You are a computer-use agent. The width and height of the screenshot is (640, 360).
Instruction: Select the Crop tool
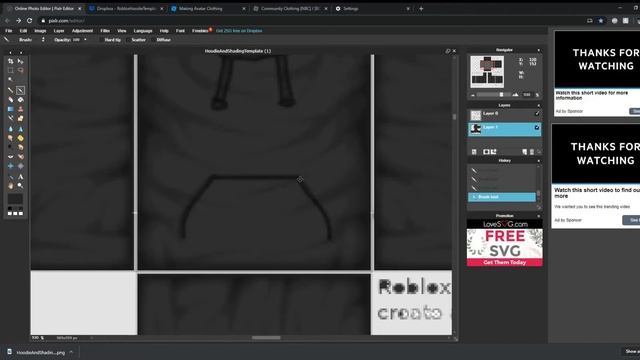(11, 61)
